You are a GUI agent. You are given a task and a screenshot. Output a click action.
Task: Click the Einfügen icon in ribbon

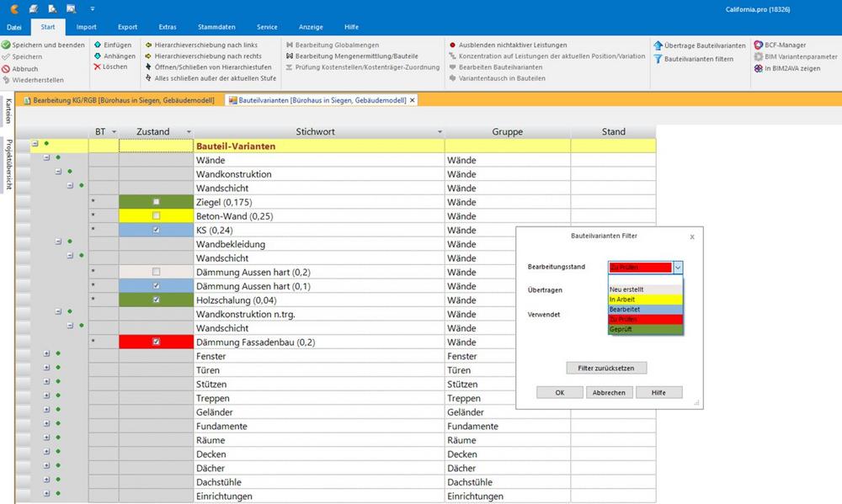[98, 45]
